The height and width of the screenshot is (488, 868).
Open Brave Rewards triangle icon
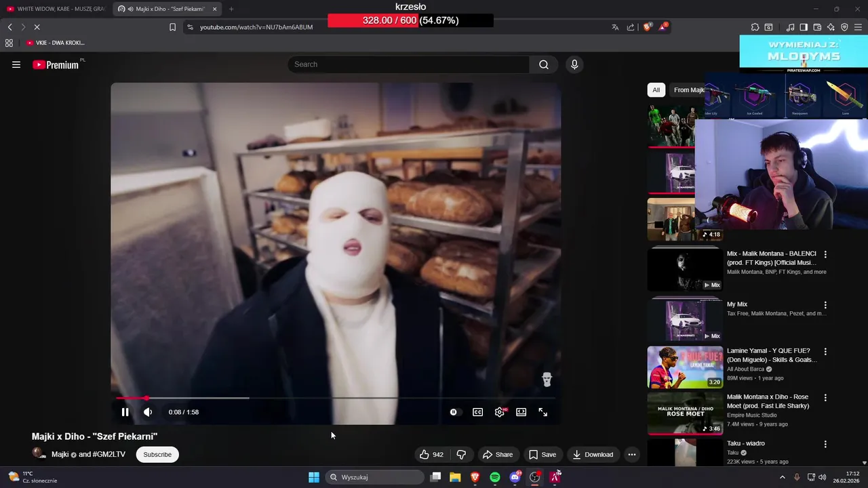coord(663,27)
